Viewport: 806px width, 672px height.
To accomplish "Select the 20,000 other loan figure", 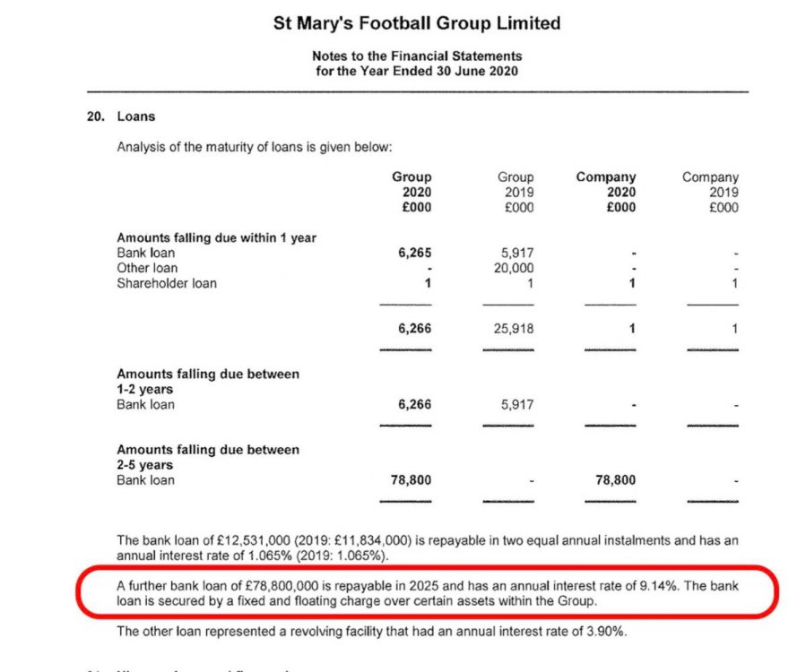I will pyautogui.click(x=514, y=268).
